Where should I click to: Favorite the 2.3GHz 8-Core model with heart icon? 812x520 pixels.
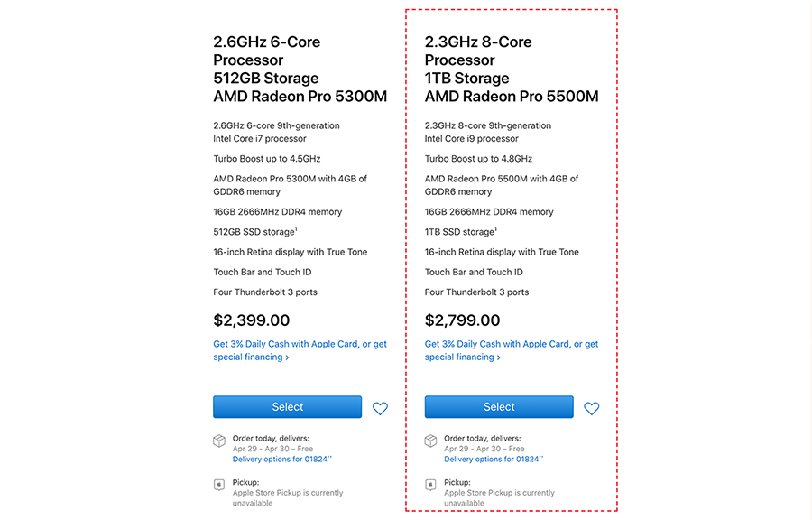click(x=591, y=409)
